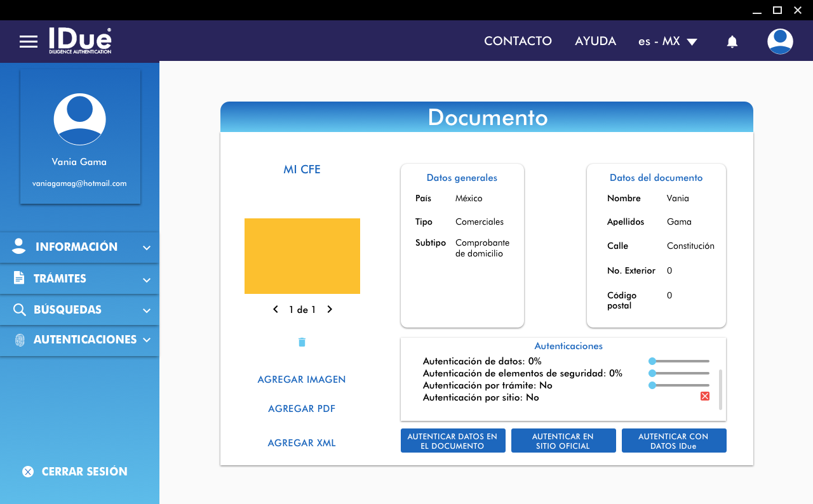Open the user profile avatar in header
This screenshot has width=813, height=504.
(779, 41)
